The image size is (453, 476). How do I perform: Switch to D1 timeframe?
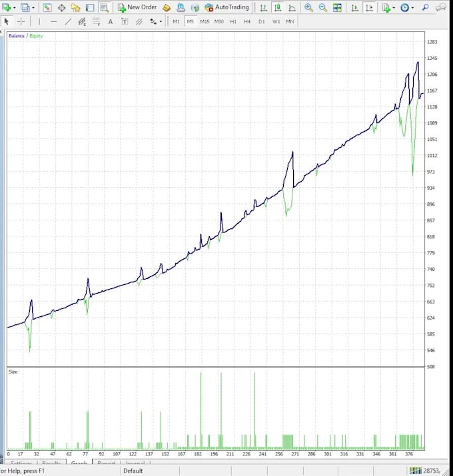pyautogui.click(x=262, y=21)
